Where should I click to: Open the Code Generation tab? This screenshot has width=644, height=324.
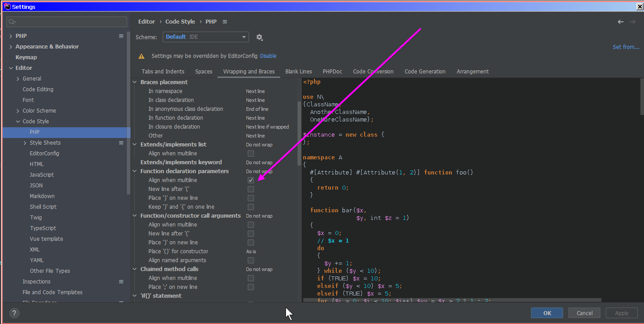coord(425,72)
